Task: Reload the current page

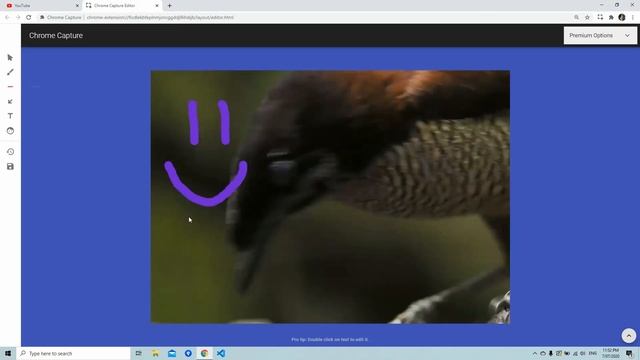Action: (x=29, y=18)
